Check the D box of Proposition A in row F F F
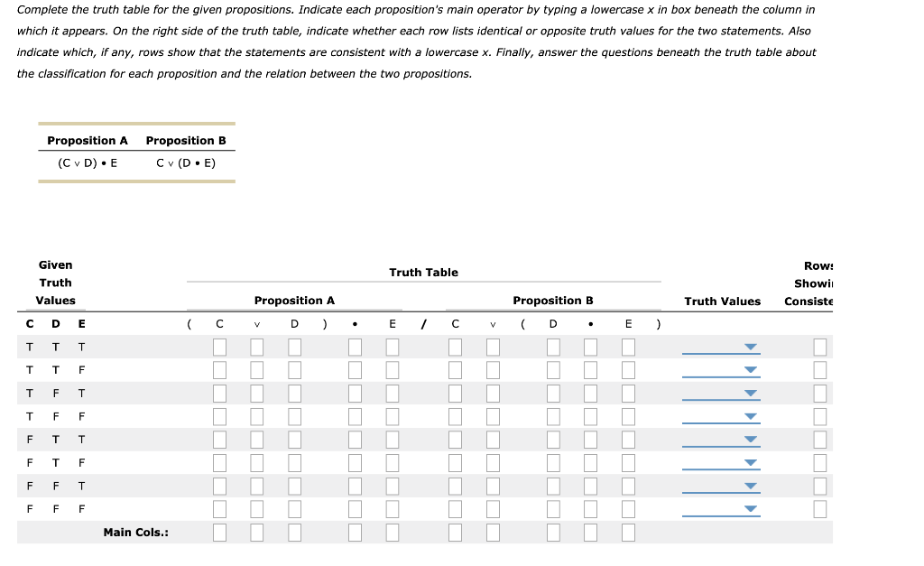 [293, 508]
